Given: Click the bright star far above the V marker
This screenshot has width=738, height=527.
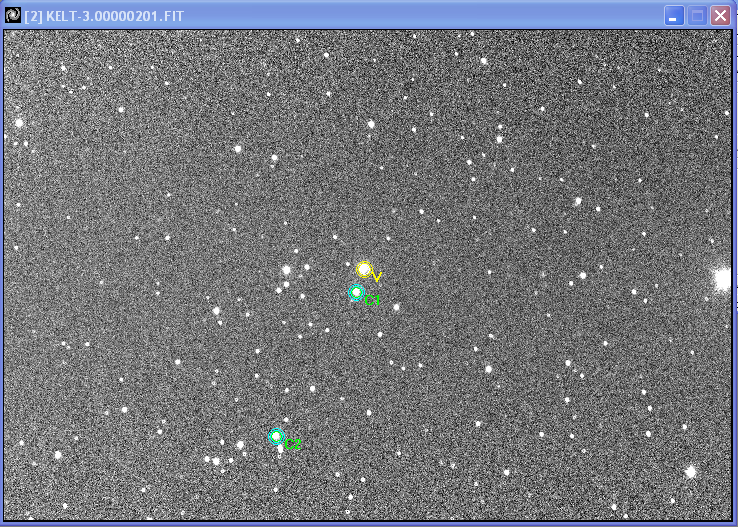Looking at the screenshot, I should (x=370, y=124).
